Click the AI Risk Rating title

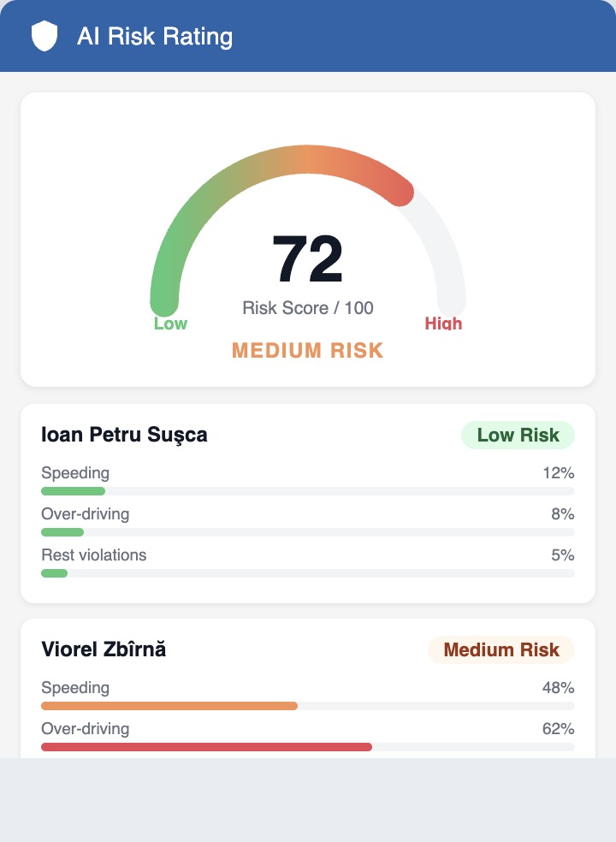(155, 37)
